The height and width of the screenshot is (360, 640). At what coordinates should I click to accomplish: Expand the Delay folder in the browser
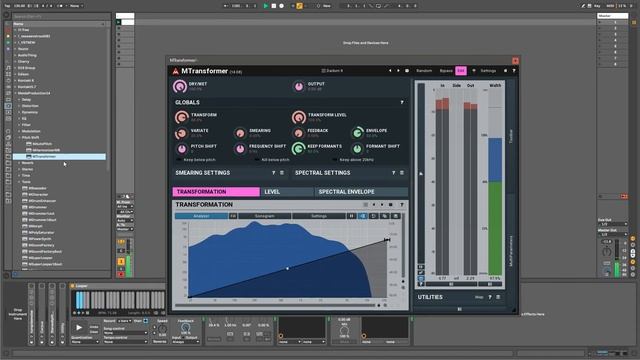coord(19,100)
